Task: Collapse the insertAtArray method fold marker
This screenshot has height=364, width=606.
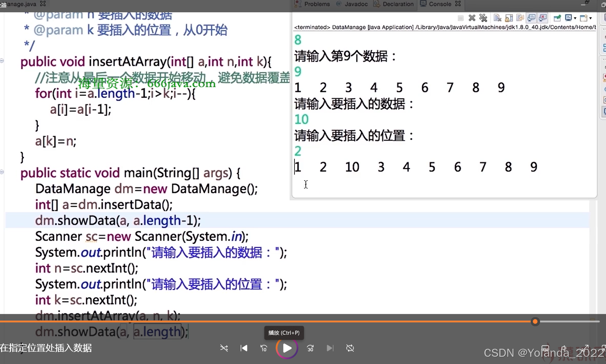Action: coord(2,61)
